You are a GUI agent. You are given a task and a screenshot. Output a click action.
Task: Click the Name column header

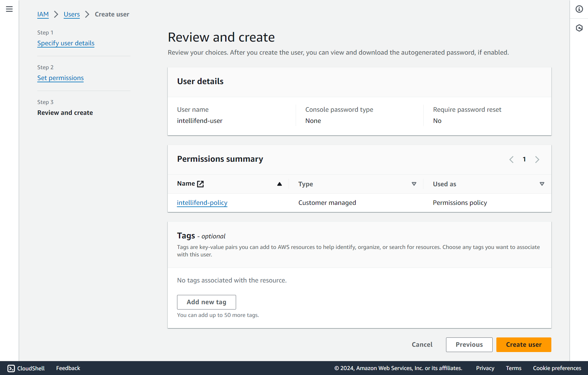[186, 184]
